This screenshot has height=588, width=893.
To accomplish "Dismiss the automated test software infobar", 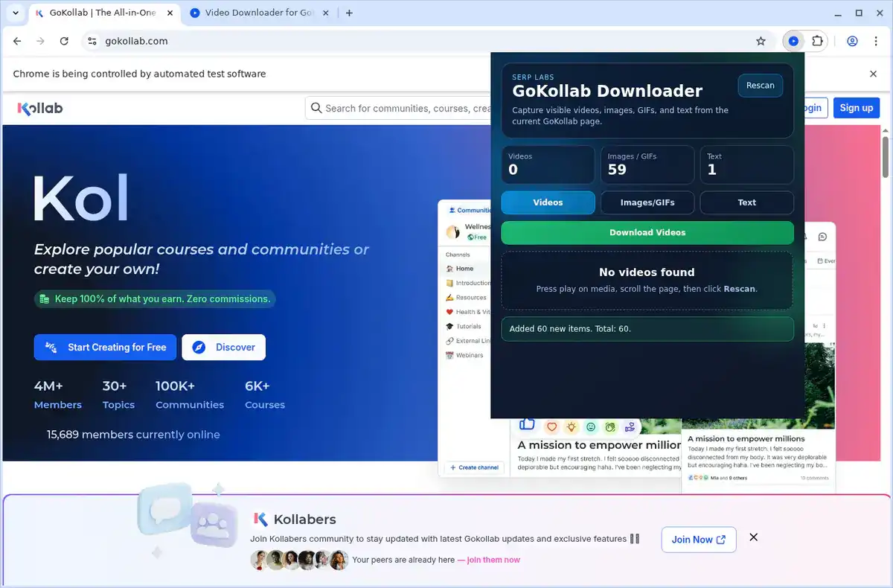I will tap(874, 74).
